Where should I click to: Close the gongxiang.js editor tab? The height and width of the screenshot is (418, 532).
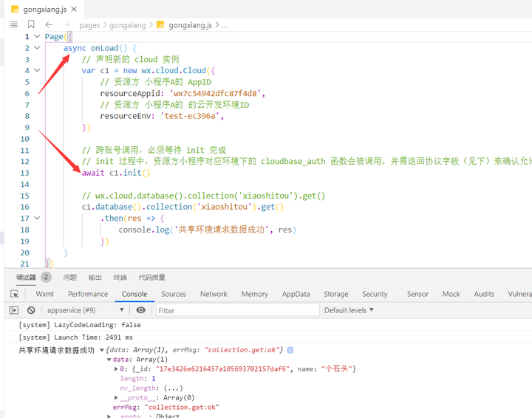pos(74,10)
